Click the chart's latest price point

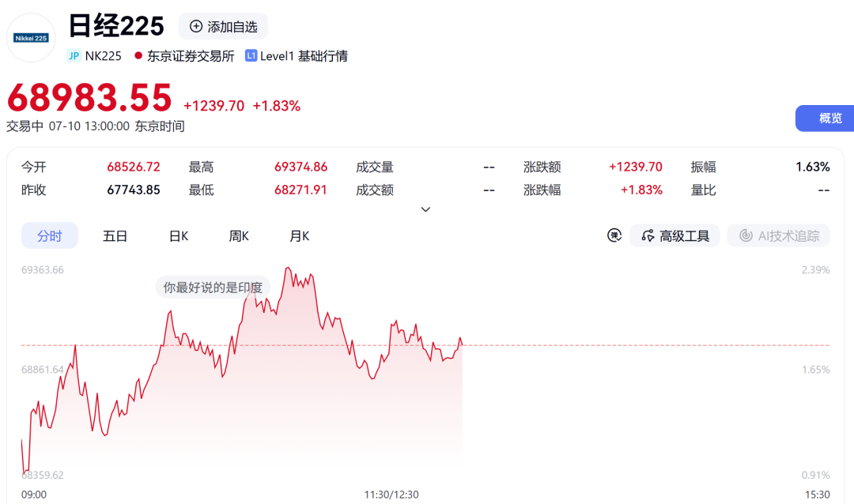click(x=462, y=344)
